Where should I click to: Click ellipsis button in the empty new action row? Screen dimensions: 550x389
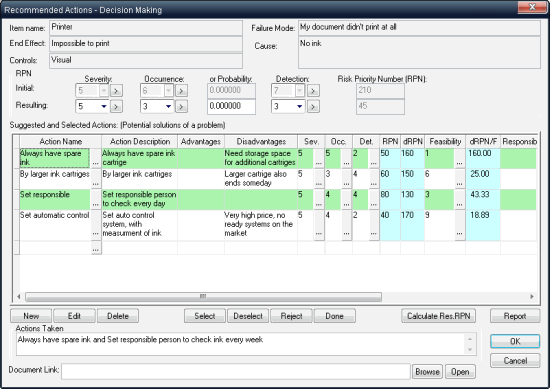click(x=96, y=248)
